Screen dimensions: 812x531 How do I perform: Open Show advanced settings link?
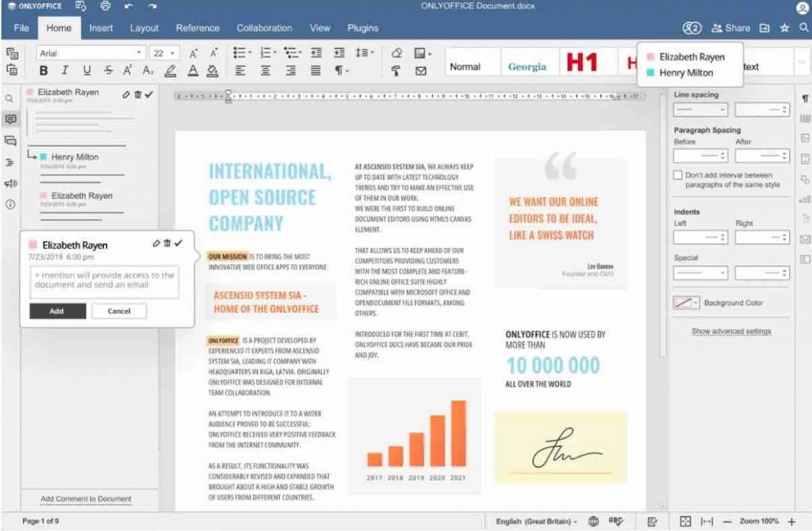pos(730,330)
